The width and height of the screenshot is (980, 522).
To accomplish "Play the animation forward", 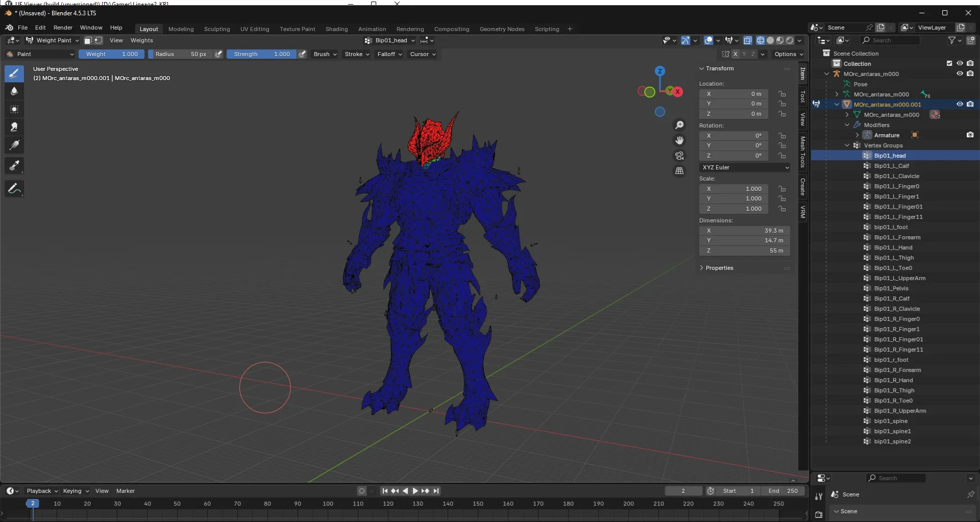I will pyautogui.click(x=415, y=491).
